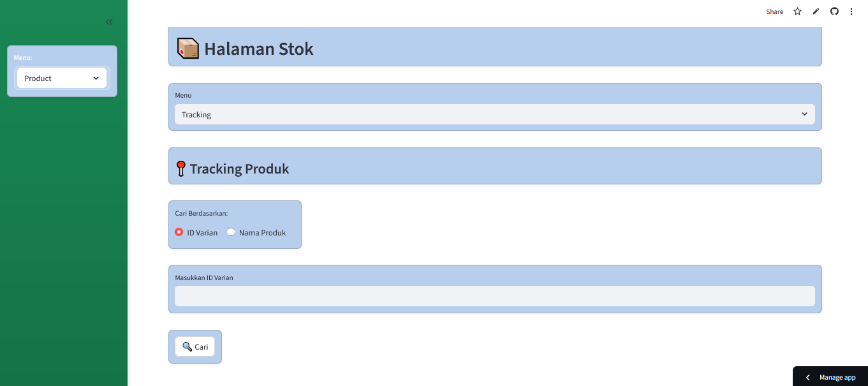Click the Manage app back chevron

coord(808,377)
